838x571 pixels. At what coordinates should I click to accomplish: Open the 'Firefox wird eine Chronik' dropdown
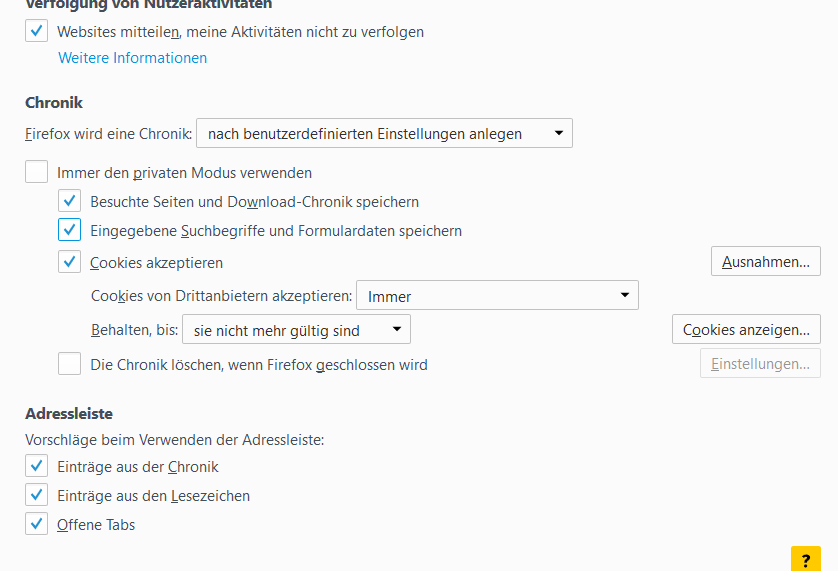tap(384, 133)
